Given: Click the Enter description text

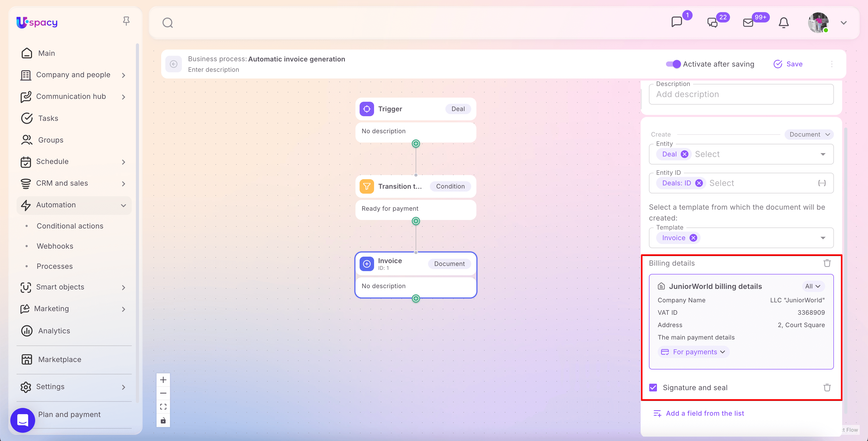Looking at the screenshot, I should tap(213, 70).
